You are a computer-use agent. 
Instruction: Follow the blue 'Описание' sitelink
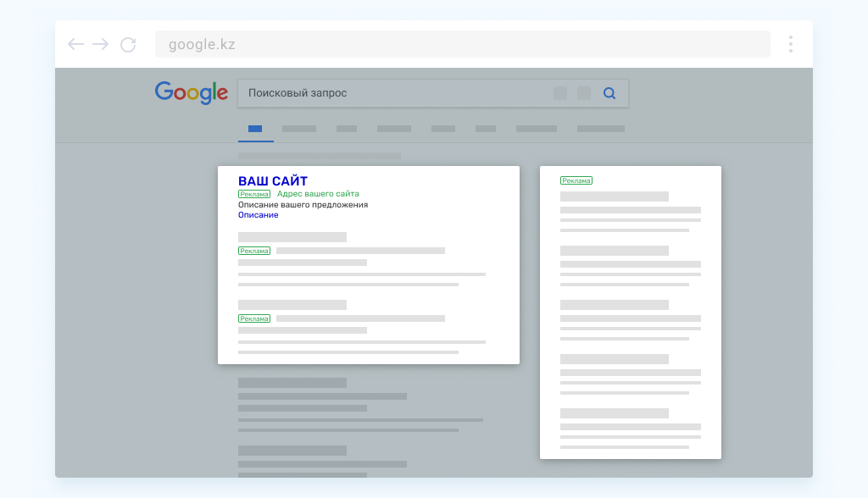[258, 215]
